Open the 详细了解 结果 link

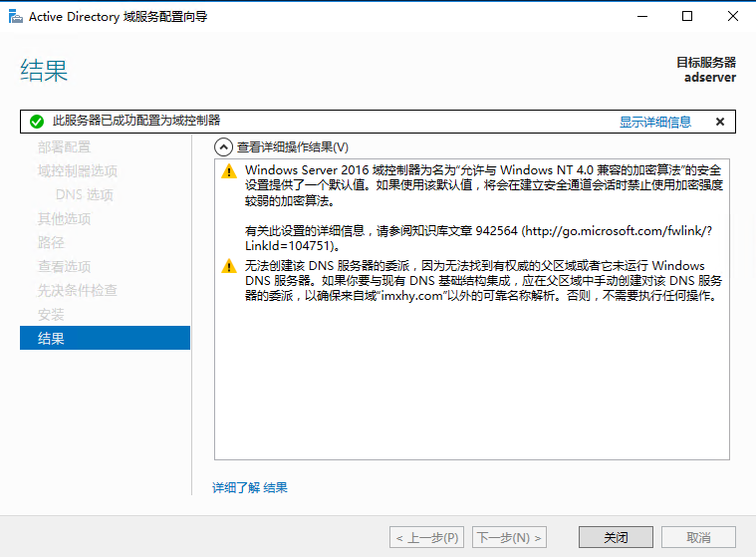[250, 487]
